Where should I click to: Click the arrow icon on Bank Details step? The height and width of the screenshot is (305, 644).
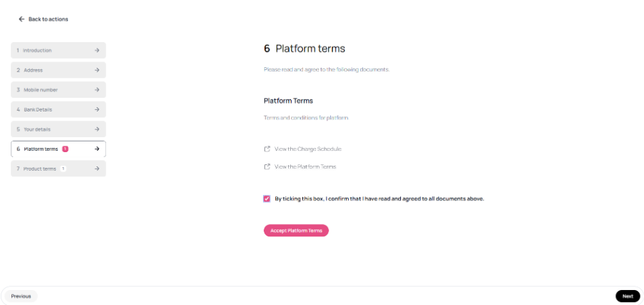coord(97,109)
